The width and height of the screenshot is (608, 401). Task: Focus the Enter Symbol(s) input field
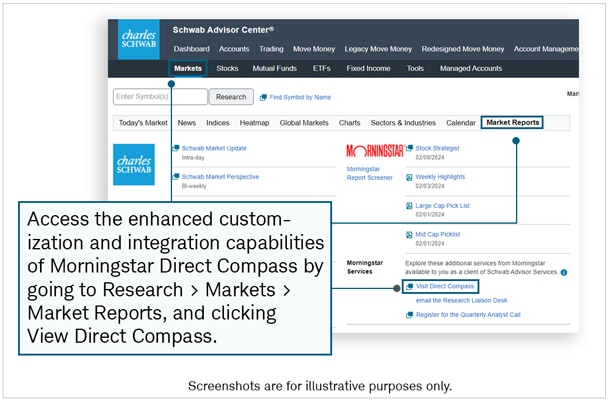coord(160,97)
